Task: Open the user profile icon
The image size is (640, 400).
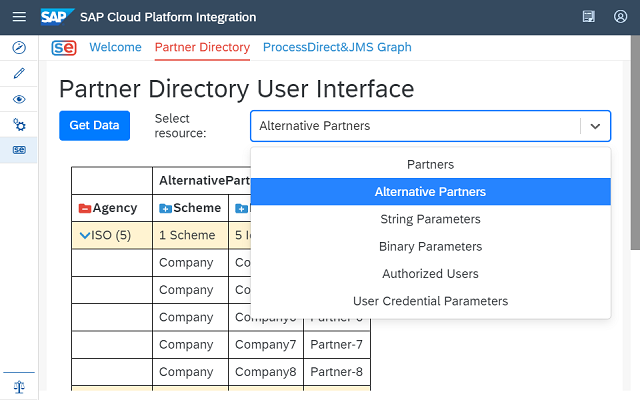Action: coord(620,17)
